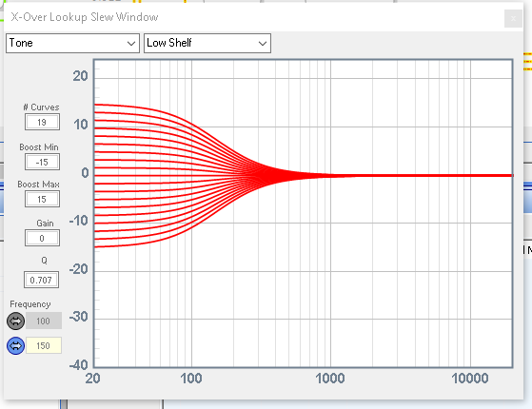Click the disabled frequency field showing 100
Image resolution: width=532 pixels, height=409 pixels.
point(44,321)
